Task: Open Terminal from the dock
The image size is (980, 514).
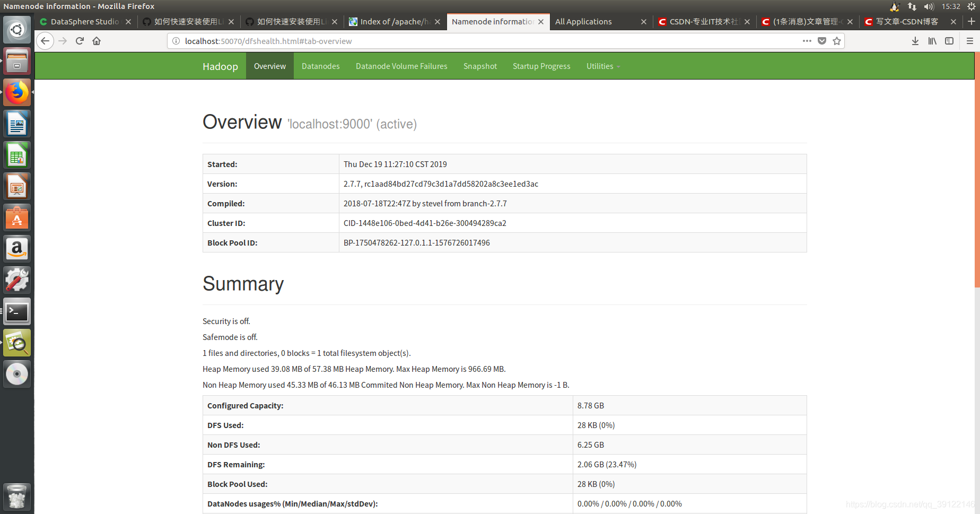Action: pyautogui.click(x=17, y=311)
